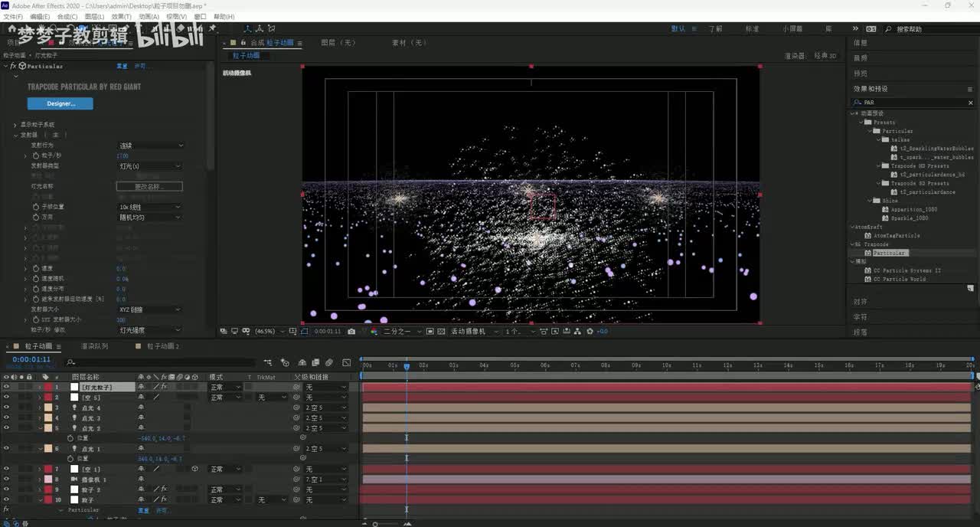The image size is (980, 527).
Task: Expand the 显示粒子系统 group
Action: 15,125
